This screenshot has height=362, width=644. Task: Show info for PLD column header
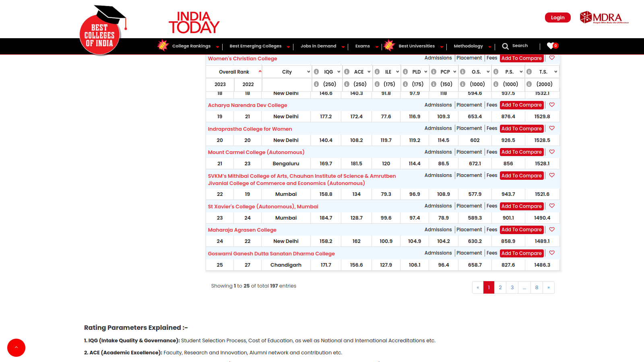[x=405, y=72]
